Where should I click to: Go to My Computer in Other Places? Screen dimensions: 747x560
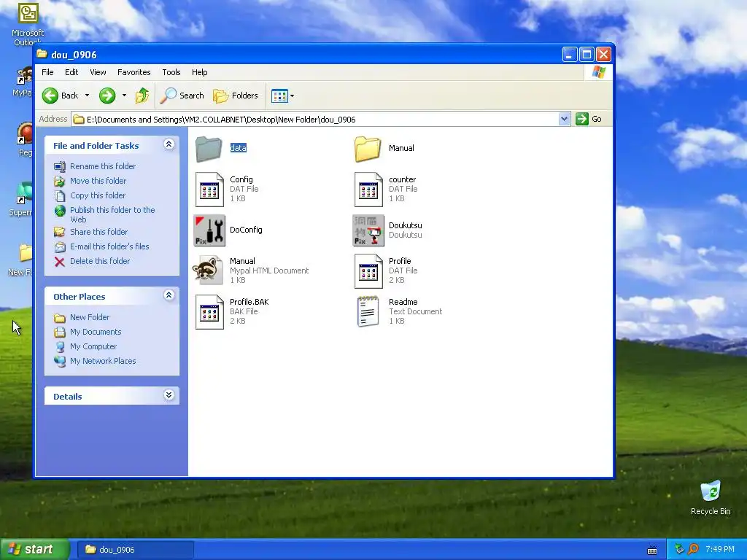pos(93,346)
